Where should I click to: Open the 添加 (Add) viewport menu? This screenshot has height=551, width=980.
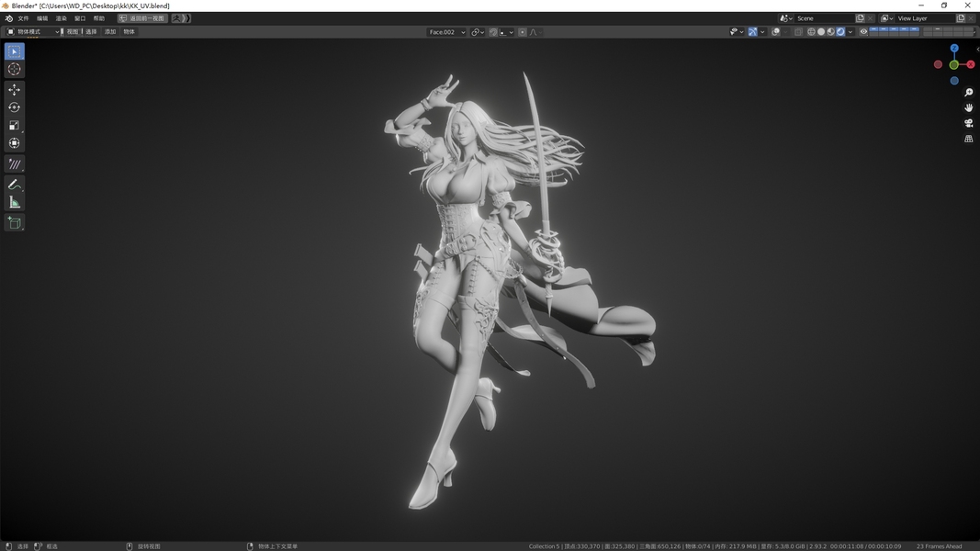[x=110, y=31]
